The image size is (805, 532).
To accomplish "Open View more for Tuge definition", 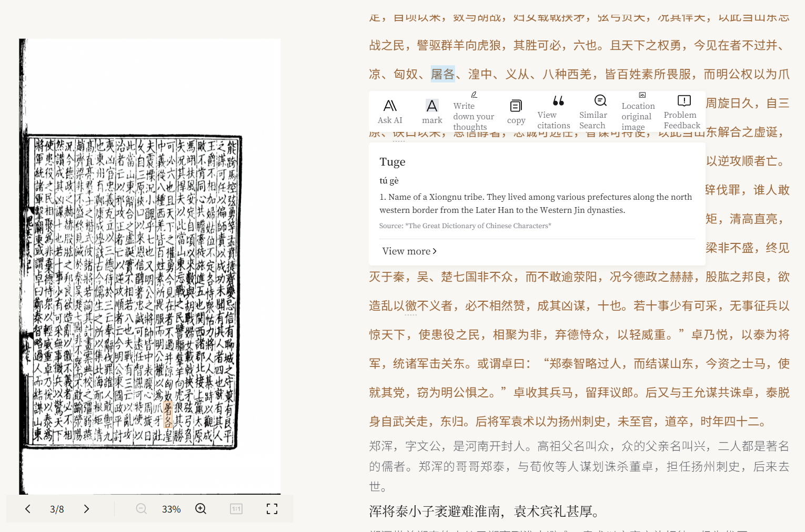I will coord(409,251).
